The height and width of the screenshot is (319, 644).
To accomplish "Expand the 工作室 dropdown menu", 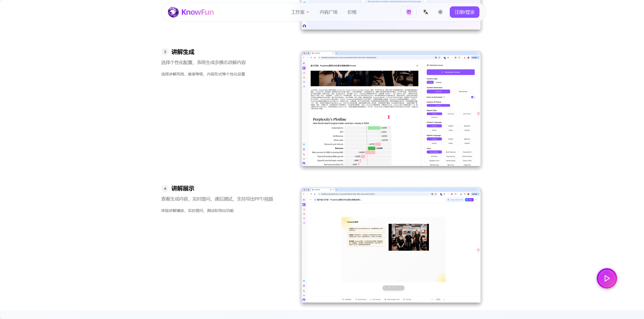I will click(300, 12).
